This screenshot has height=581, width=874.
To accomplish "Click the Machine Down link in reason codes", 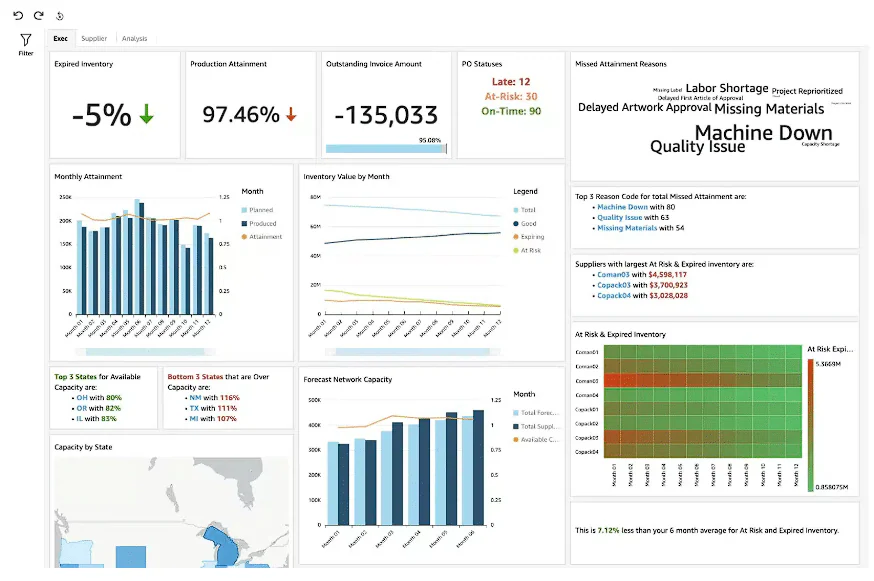I will [622, 207].
